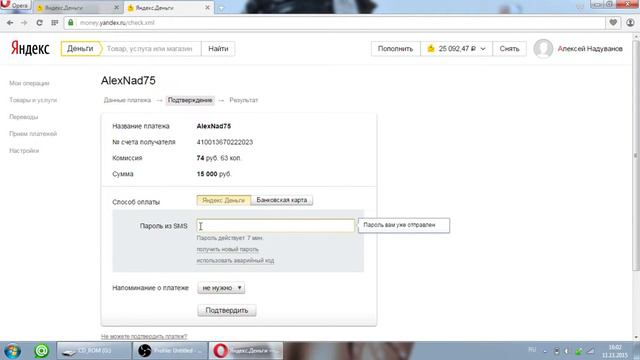Viewport: 640px width, 360px height.
Task: Click the recipient account number 410013670222023
Action: [x=224, y=142]
